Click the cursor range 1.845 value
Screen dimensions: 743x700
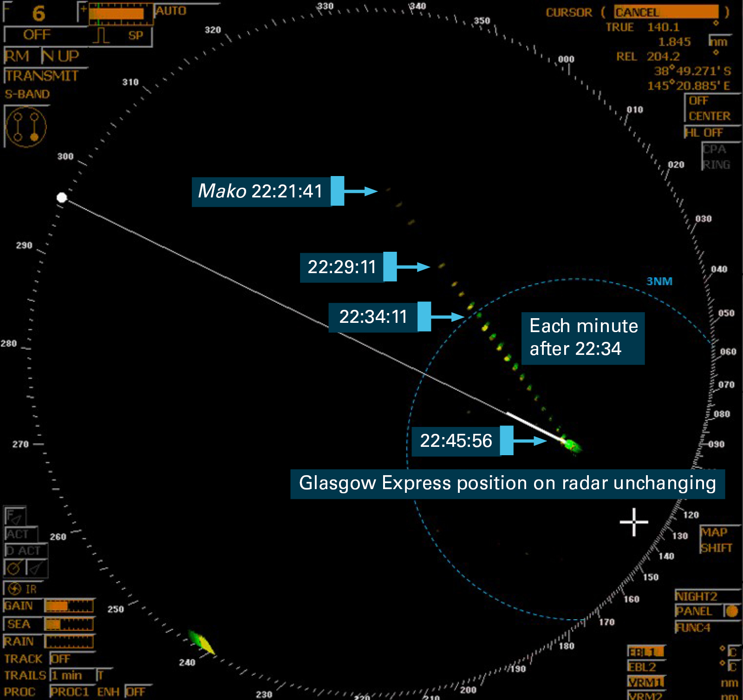(x=674, y=42)
